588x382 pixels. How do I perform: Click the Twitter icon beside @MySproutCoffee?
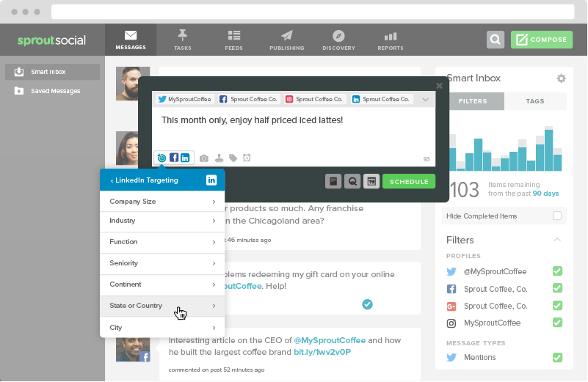click(451, 271)
